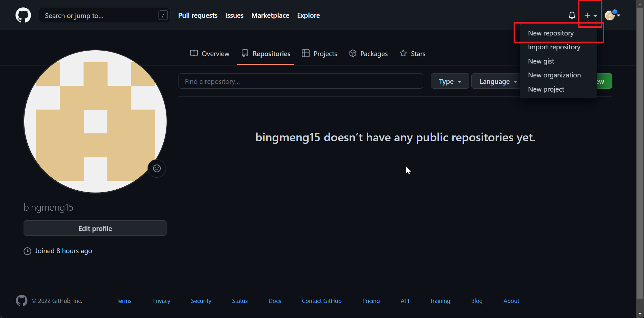Open the About footer link
This screenshot has height=318, width=644.
tap(511, 301)
